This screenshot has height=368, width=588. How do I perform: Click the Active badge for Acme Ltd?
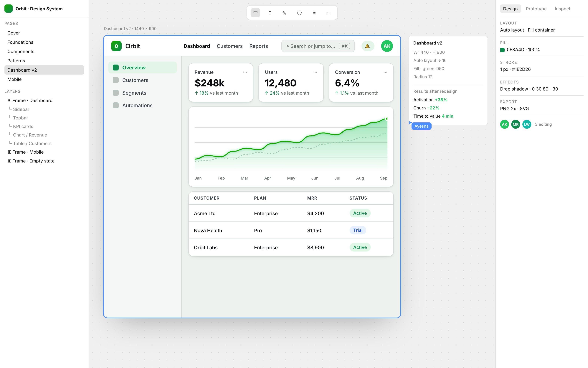point(360,213)
